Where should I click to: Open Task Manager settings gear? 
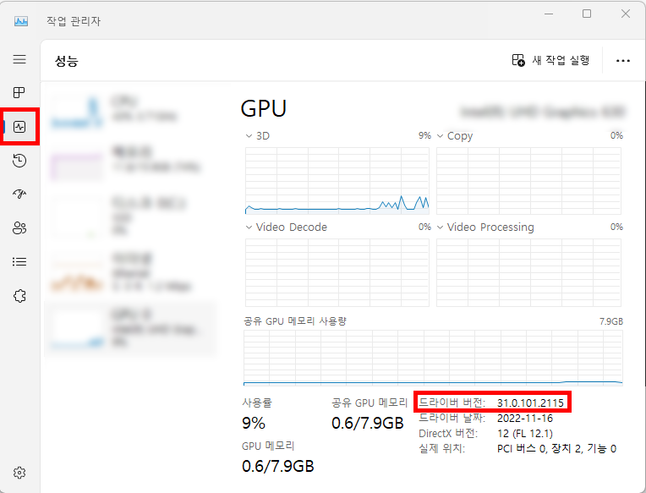click(19, 472)
